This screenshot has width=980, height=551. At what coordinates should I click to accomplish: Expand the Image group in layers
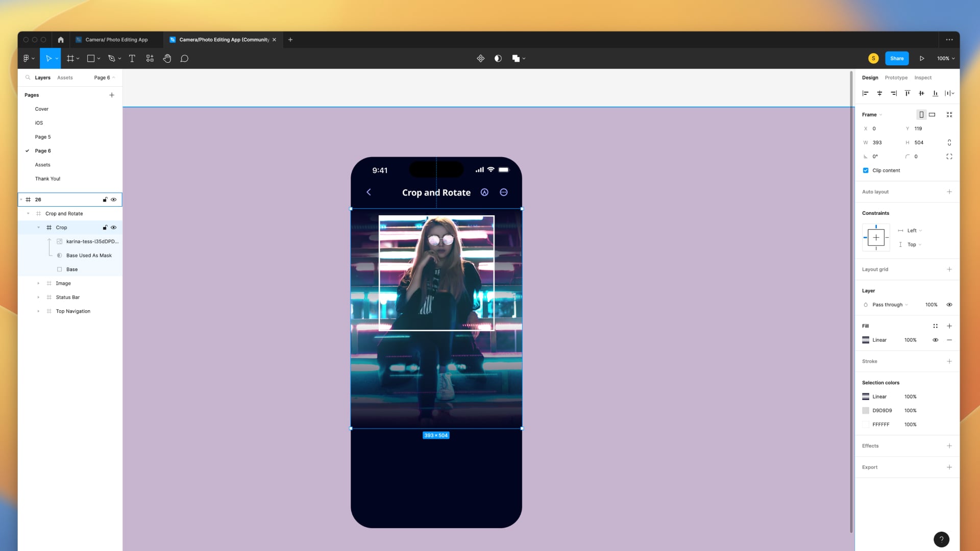(38, 283)
